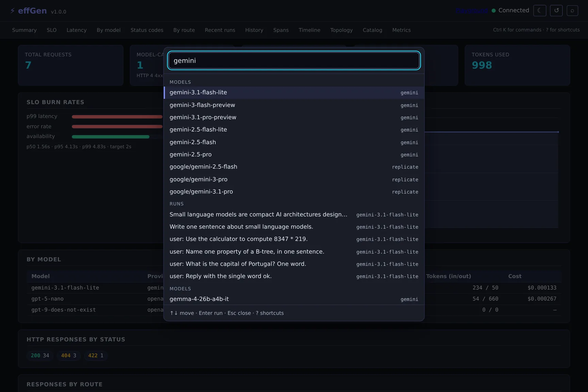Image resolution: width=588 pixels, height=392 pixels.
Task: Open the Status codes tab
Action: tap(147, 30)
